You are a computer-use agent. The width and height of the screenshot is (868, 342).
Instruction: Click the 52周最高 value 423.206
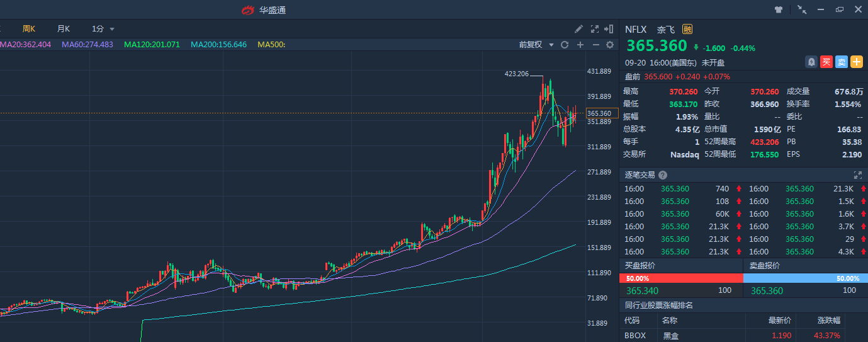(764, 142)
